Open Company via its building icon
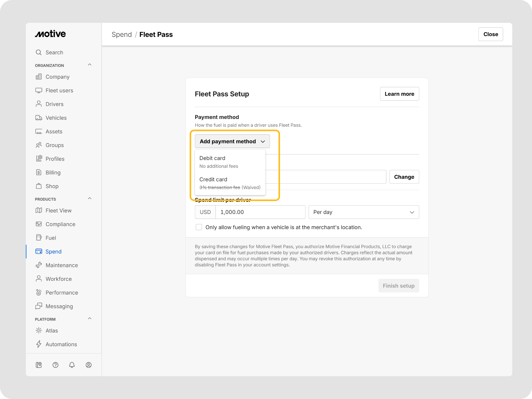The image size is (532, 399). click(39, 77)
